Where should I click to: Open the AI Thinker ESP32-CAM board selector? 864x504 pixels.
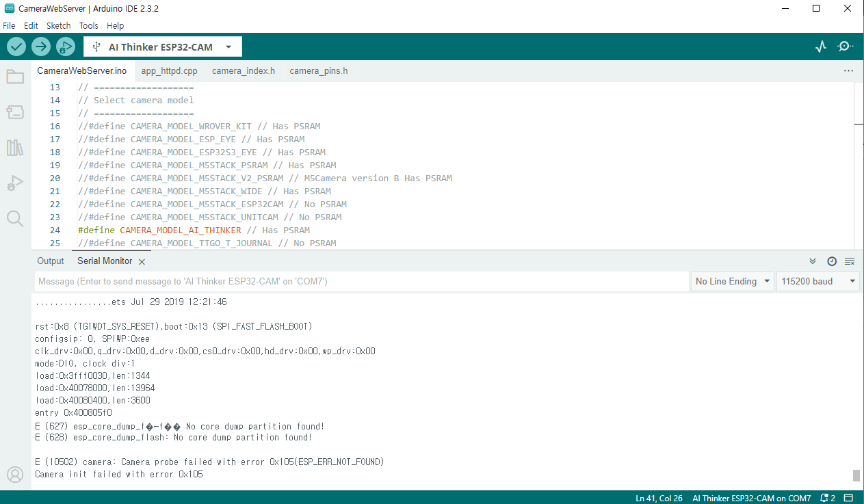pyautogui.click(x=163, y=47)
